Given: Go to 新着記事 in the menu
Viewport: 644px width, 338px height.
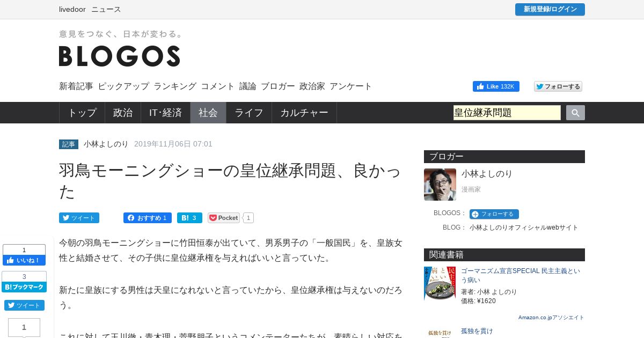Looking at the screenshot, I should click(x=76, y=86).
